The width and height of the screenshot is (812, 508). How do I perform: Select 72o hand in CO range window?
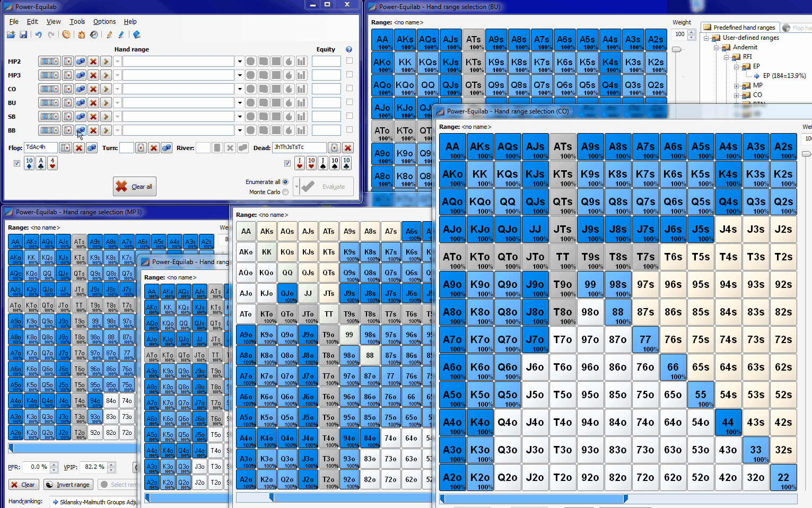[645, 478]
